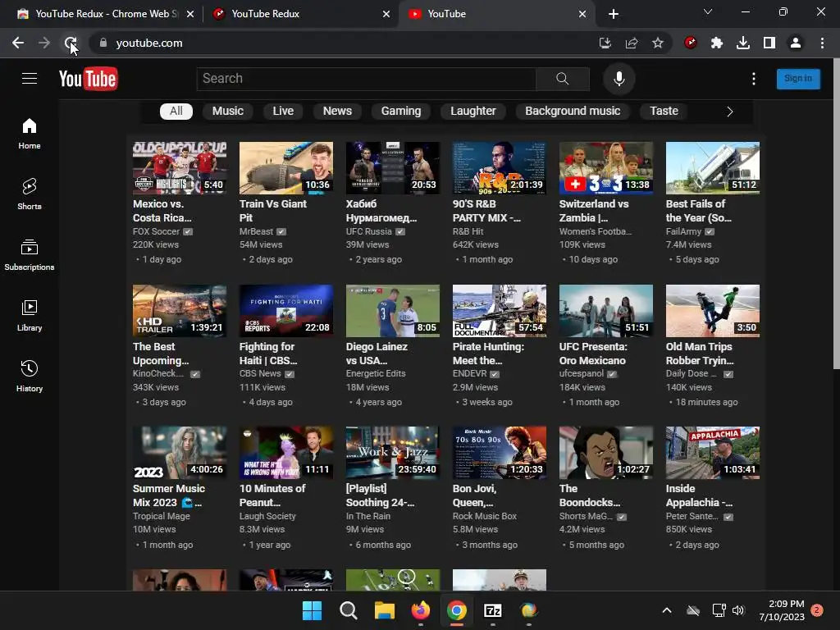This screenshot has width=840, height=630.
Task: Open clock showing 2:09 PM
Action: [782, 610]
